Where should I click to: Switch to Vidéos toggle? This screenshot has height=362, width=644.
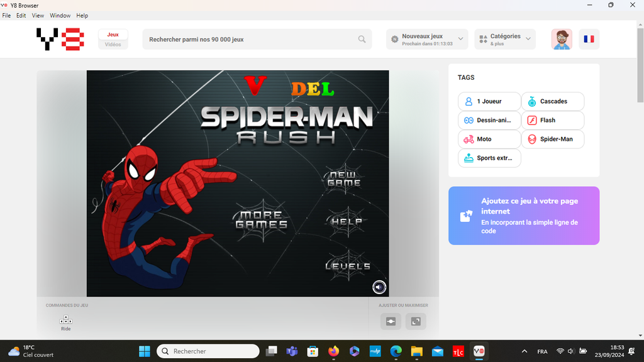pyautogui.click(x=113, y=45)
